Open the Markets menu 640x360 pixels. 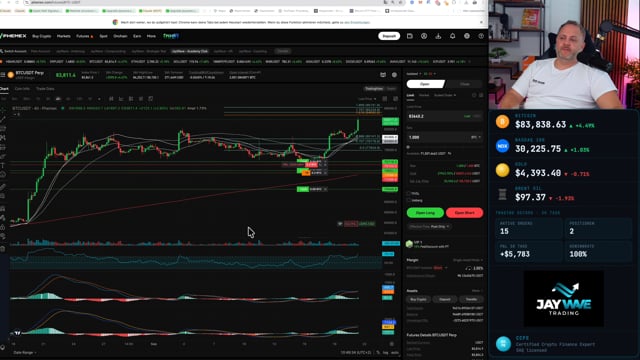[64, 36]
